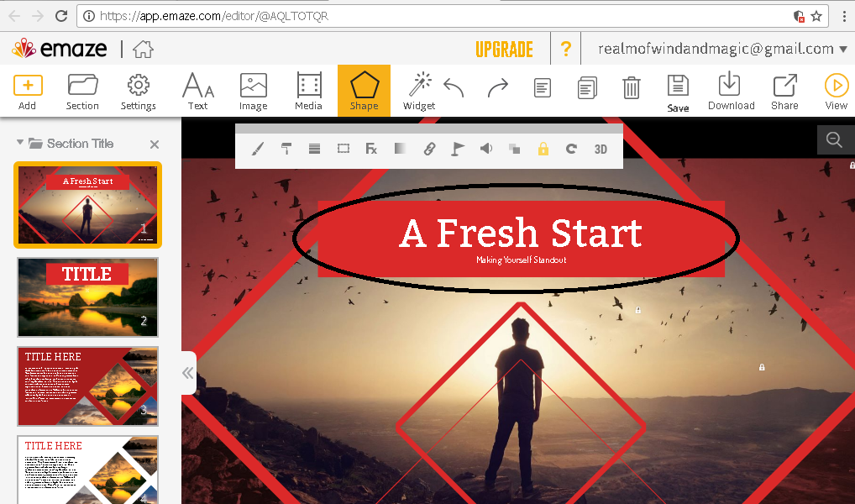
Task: View site information icon
Action: coord(88,16)
